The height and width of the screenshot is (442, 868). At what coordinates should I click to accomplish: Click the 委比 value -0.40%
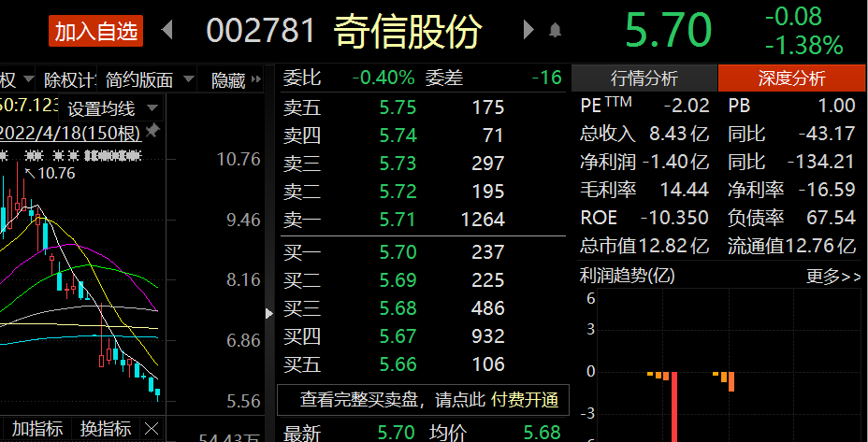coord(383,78)
